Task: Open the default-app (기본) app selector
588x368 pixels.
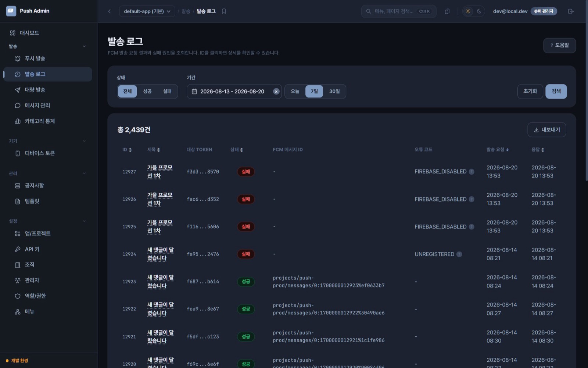Action: (x=147, y=11)
